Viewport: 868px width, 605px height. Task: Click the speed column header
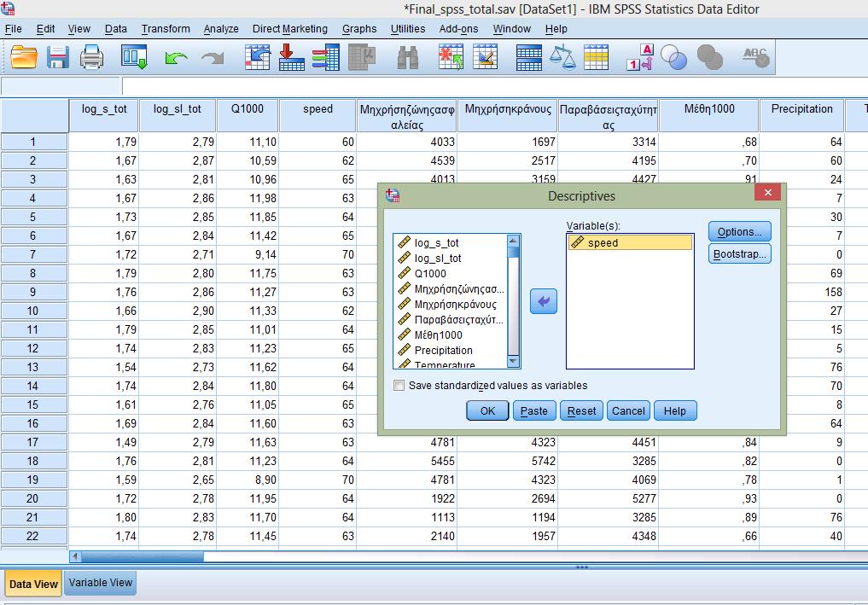pyautogui.click(x=317, y=116)
